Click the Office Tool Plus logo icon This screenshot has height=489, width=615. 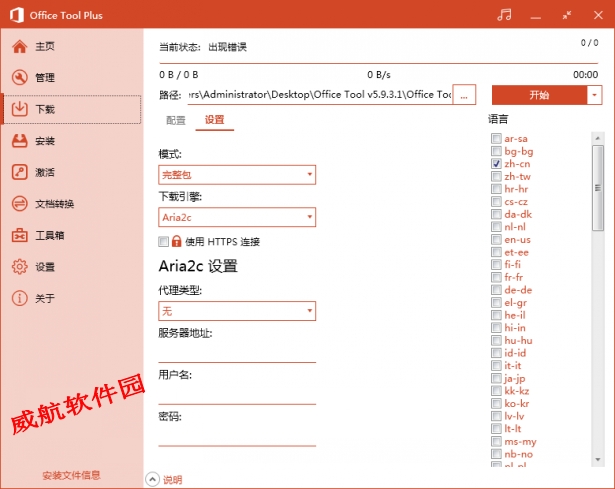click(x=16, y=15)
